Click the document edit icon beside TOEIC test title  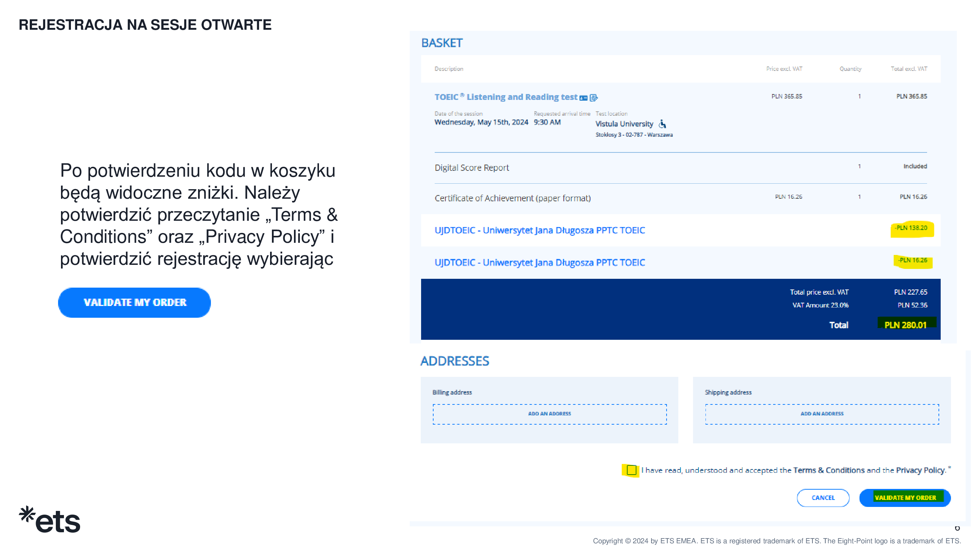[x=593, y=98]
